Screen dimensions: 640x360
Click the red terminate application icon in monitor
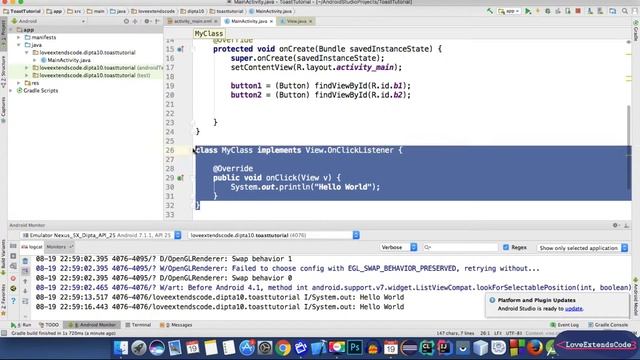[13, 278]
